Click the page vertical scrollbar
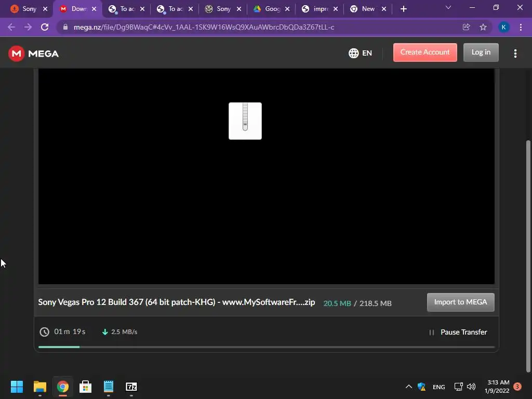The image size is (532, 399). [x=528, y=256]
